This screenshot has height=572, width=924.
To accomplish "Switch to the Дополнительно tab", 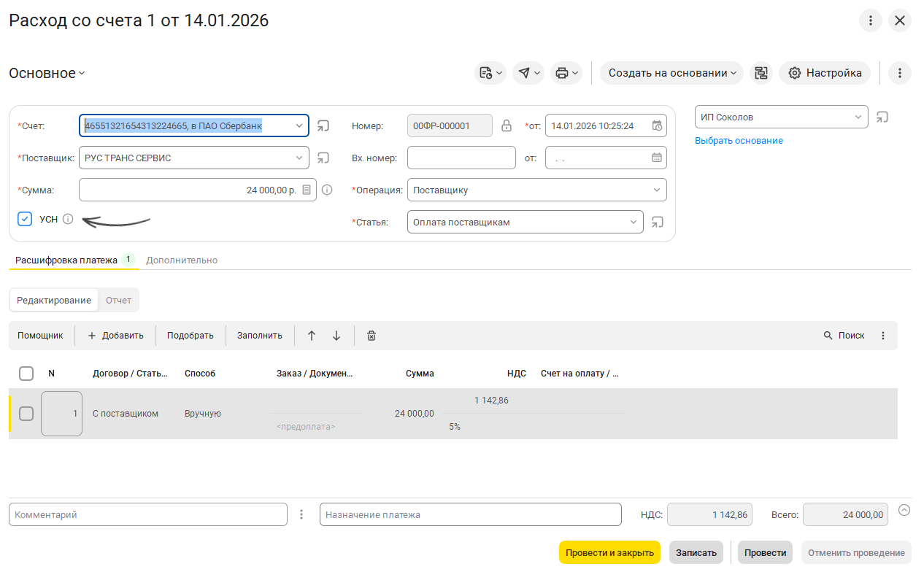I will pyautogui.click(x=182, y=260).
